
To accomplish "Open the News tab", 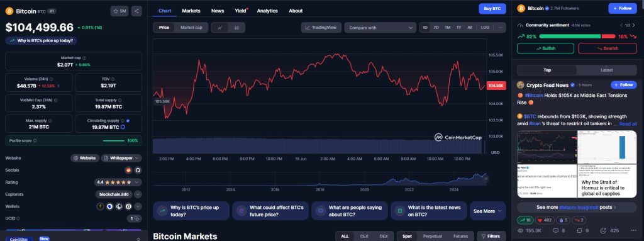I will pyautogui.click(x=218, y=11).
